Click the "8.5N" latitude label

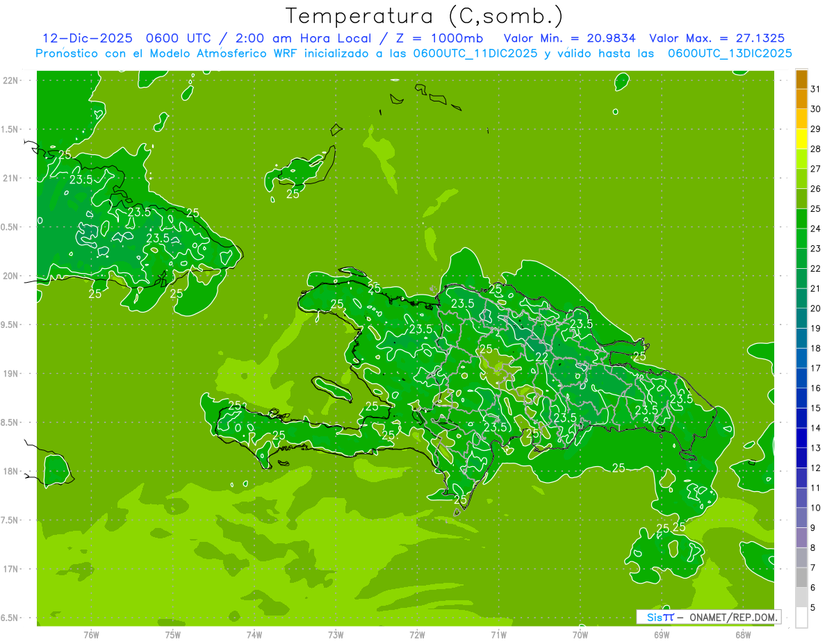[x=10, y=423]
